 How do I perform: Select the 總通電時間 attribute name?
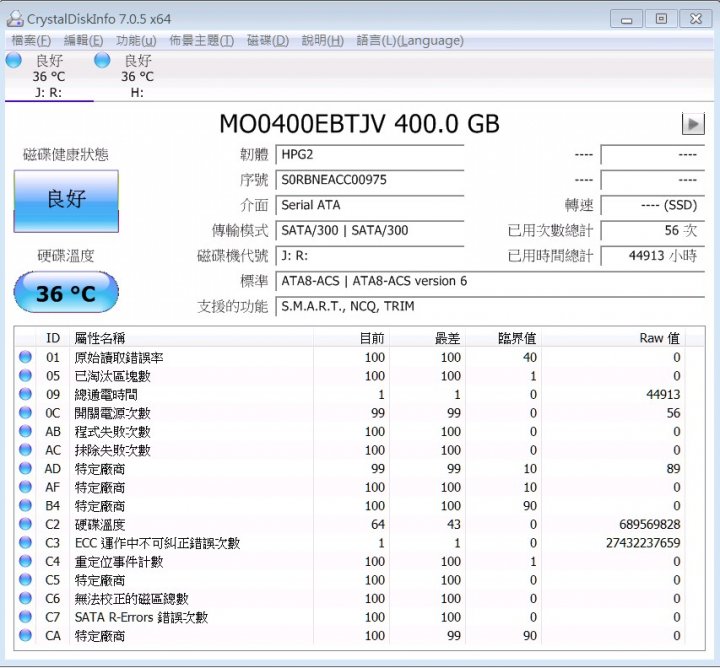[106, 395]
